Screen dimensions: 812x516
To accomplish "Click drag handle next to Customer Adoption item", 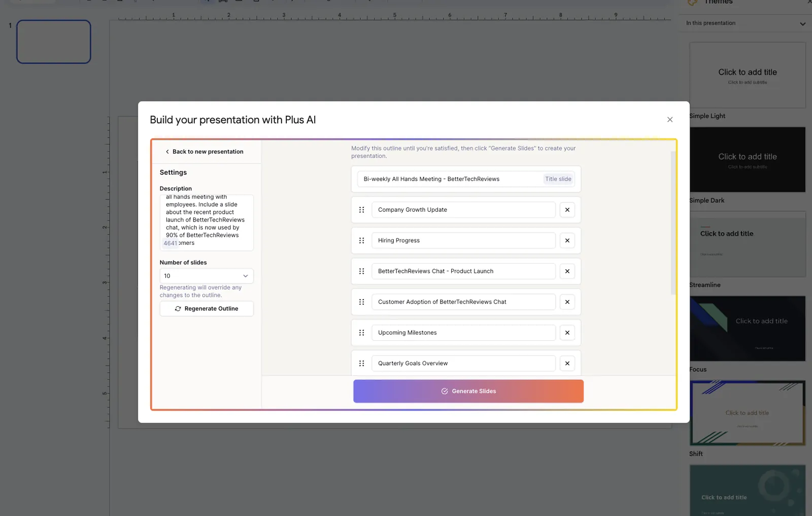I will pos(361,302).
